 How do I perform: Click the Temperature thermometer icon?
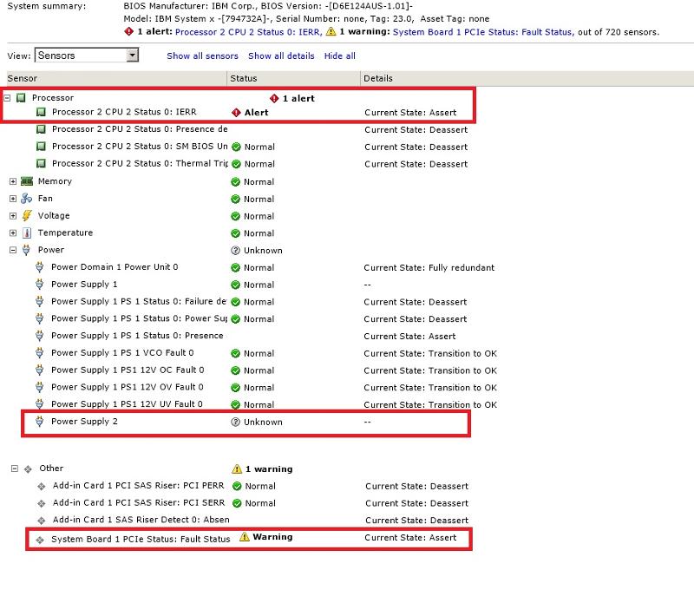[26, 233]
